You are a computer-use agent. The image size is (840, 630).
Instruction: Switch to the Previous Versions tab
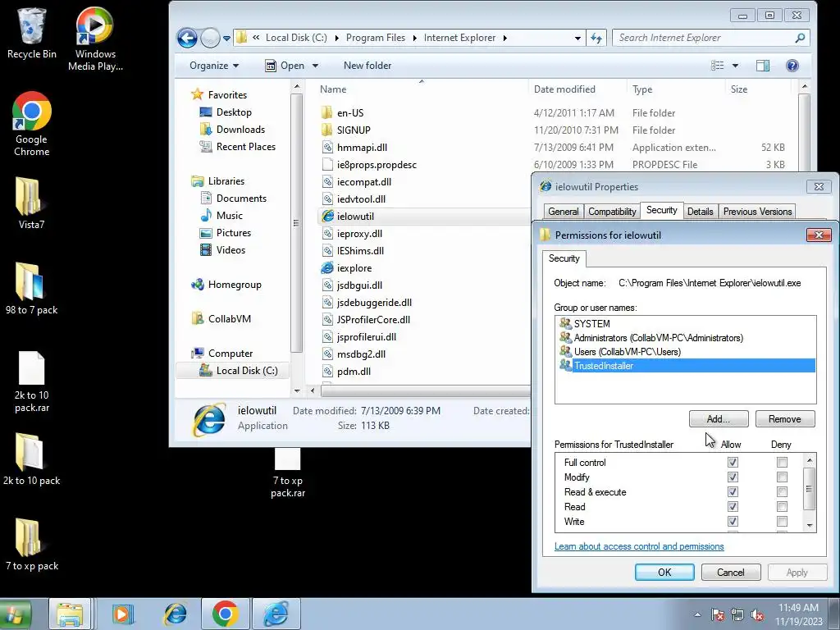click(757, 212)
